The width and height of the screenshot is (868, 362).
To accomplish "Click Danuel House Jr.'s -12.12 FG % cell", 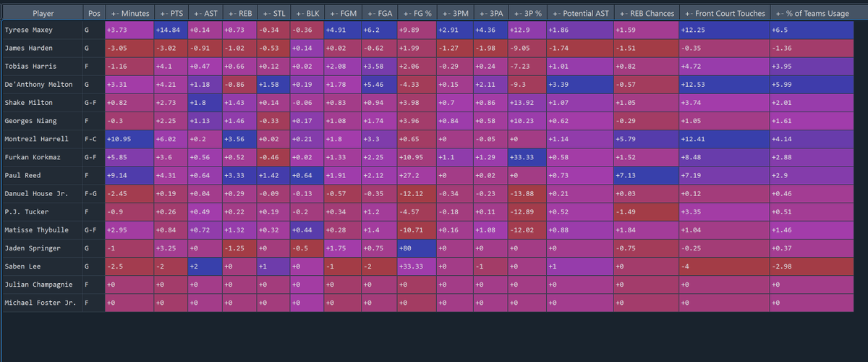I will [x=418, y=193].
